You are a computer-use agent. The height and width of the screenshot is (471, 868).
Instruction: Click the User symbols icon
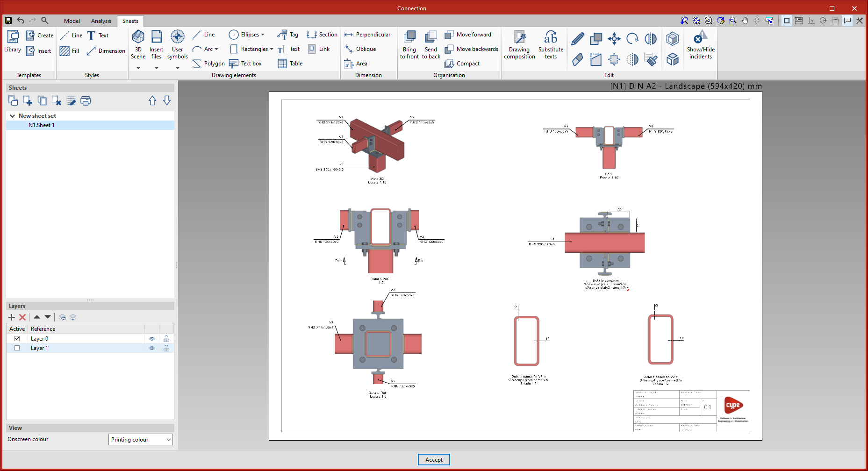(x=177, y=37)
